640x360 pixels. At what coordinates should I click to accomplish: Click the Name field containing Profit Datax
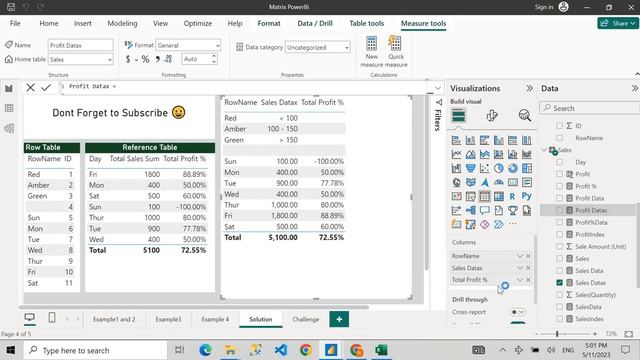[80, 45]
